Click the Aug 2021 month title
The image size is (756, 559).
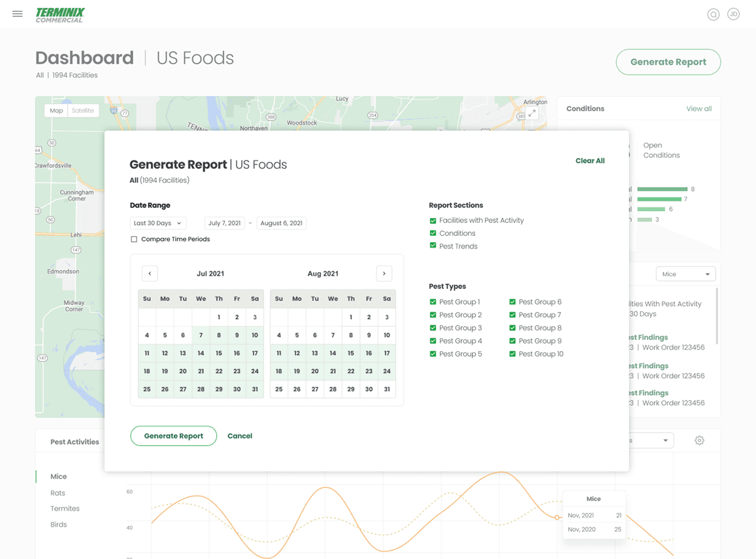point(323,274)
